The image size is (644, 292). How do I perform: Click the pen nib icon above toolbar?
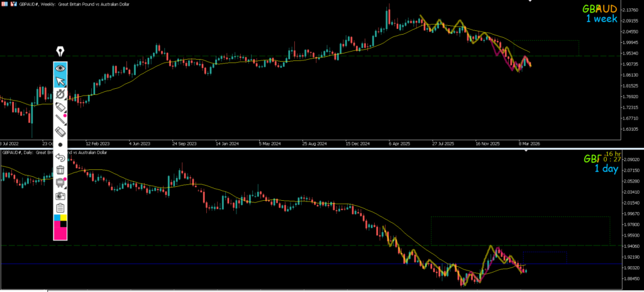point(60,51)
